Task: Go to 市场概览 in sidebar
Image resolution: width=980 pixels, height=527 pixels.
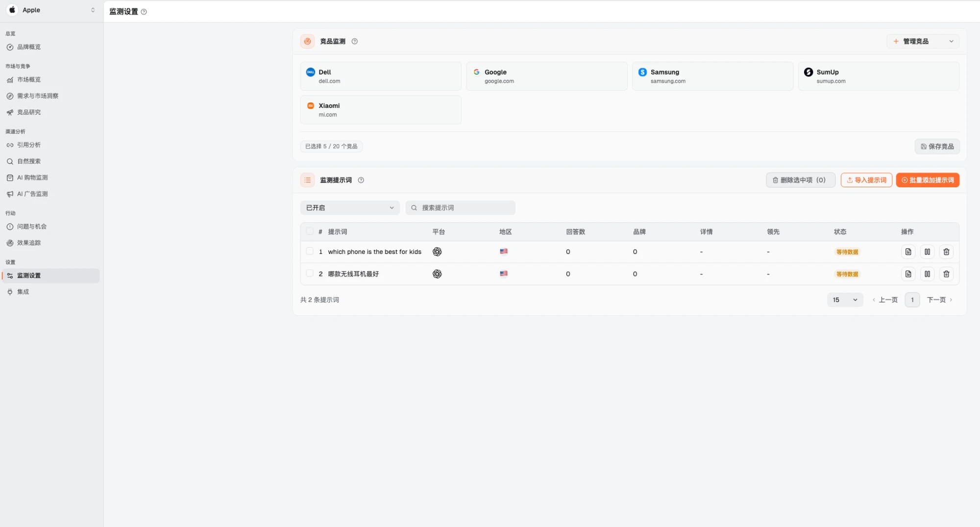Action: (x=29, y=79)
